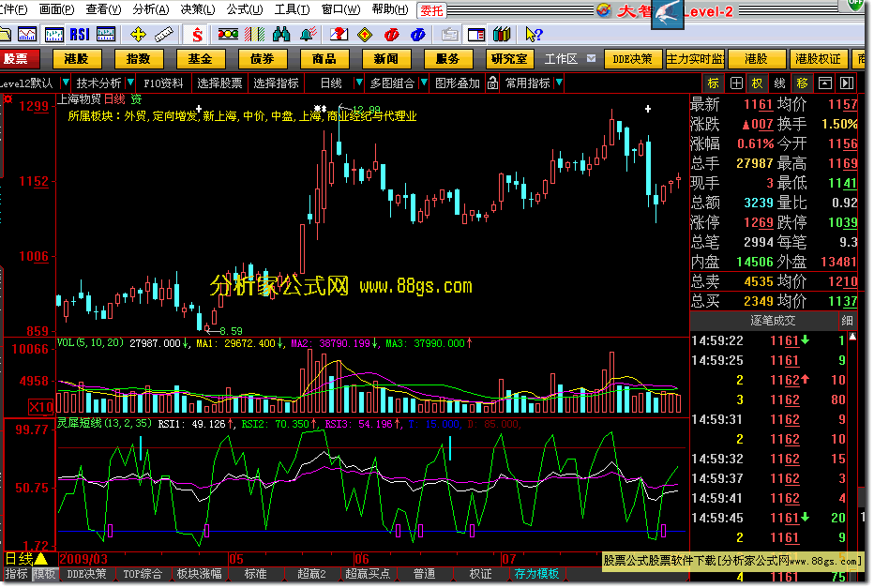Click the 灵犀短线(13,2,35) indicator label
The height and width of the screenshot is (588, 874).
(x=104, y=423)
